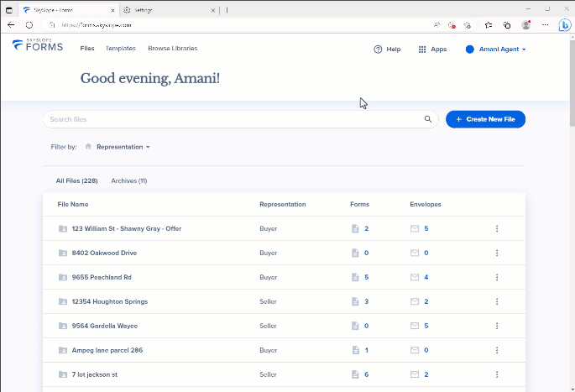Image resolution: width=575 pixels, height=392 pixels.
Task: Open envelope icon for 123 William St
Action: (x=415, y=229)
